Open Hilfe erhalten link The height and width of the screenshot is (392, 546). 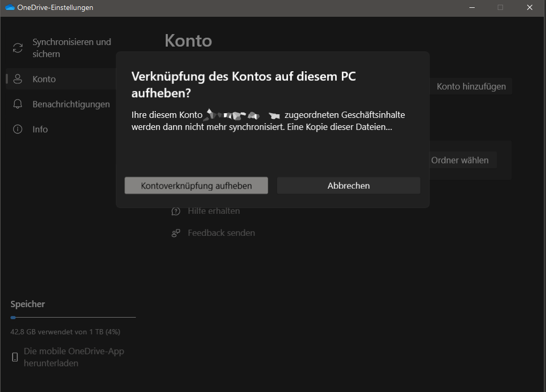tap(214, 211)
